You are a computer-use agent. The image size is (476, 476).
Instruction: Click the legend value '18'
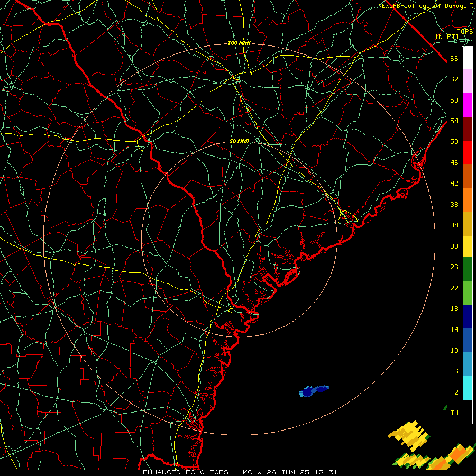point(454,309)
